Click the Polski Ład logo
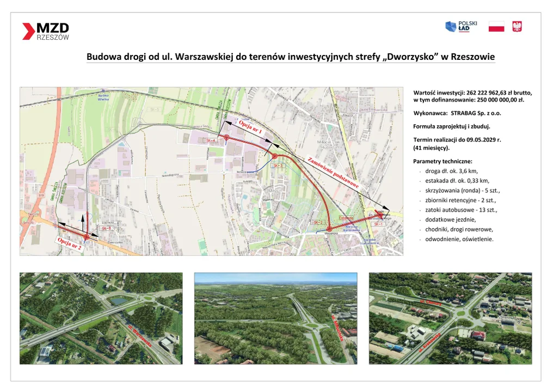Viewport: 554px width, 392px height. coord(461,26)
